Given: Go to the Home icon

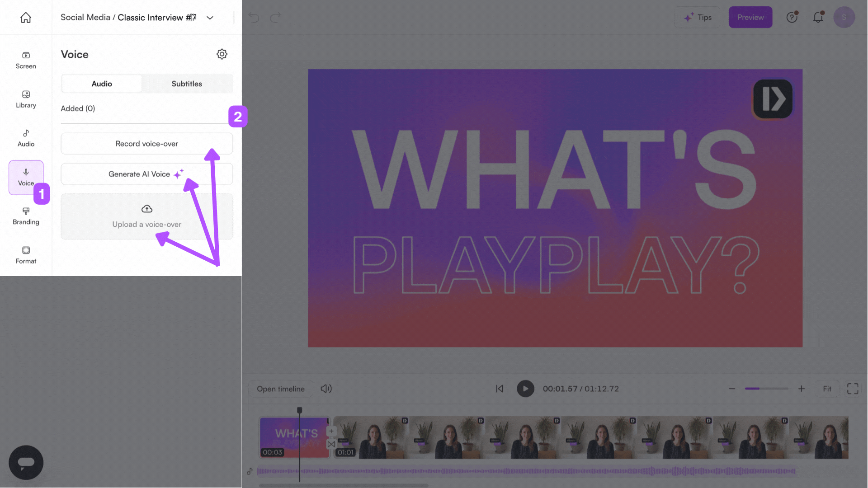Looking at the screenshot, I should 26,18.
